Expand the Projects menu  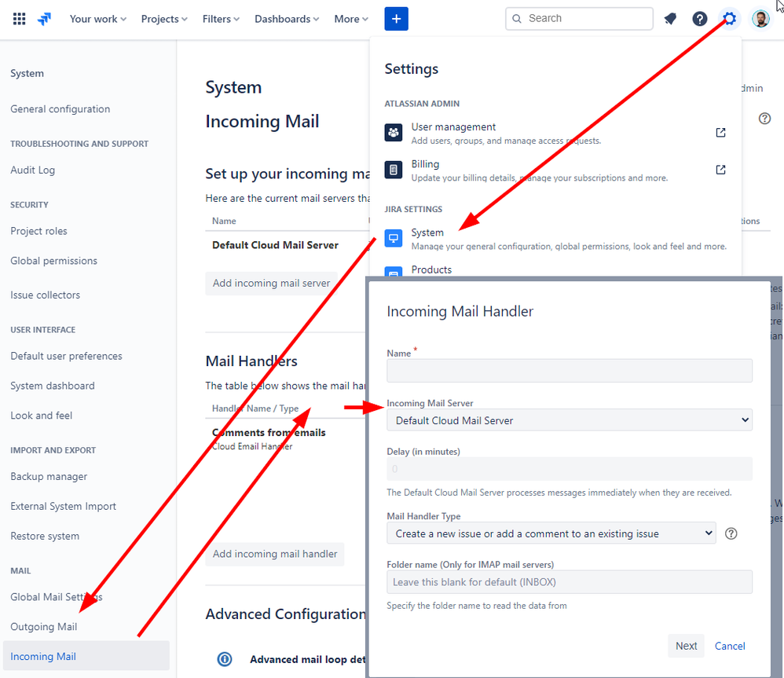tap(164, 19)
